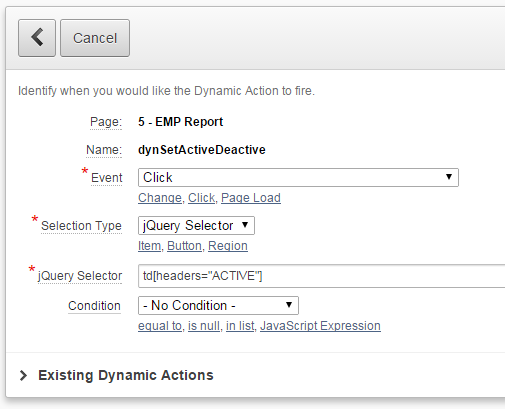Choose the Click event quick link
The image size is (505, 409).
click(x=201, y=198)
